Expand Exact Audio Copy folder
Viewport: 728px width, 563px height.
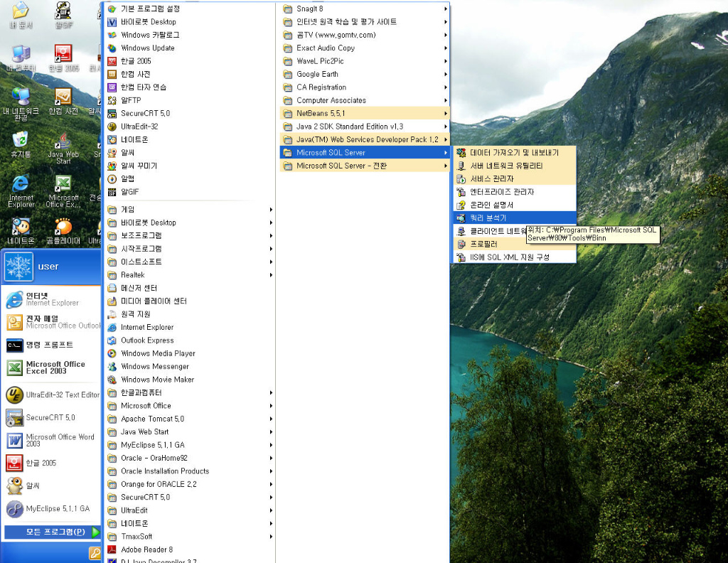coord(365,48)
